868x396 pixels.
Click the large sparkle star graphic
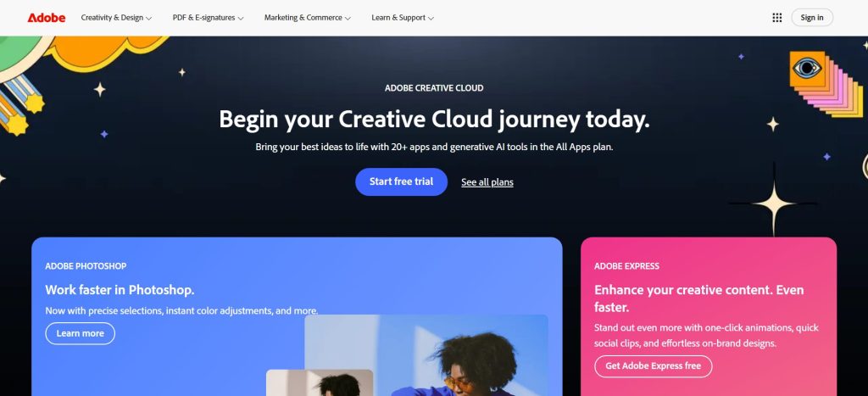[773, 200]
